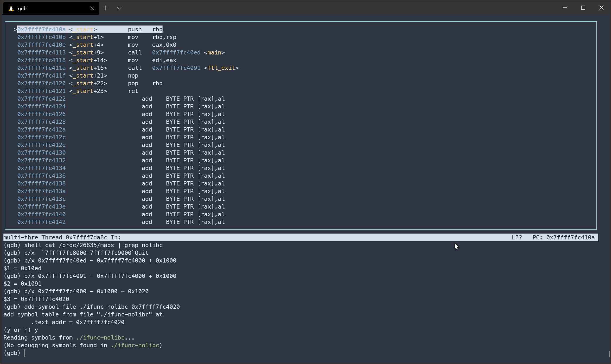Image resolution: width=611 pixels, height=364 pixels.
Task: Close the terminal window
Action: [601, 8]
